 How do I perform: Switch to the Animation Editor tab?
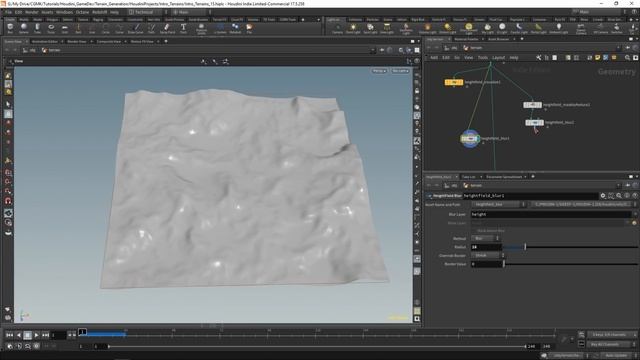(x=45, y=41)
